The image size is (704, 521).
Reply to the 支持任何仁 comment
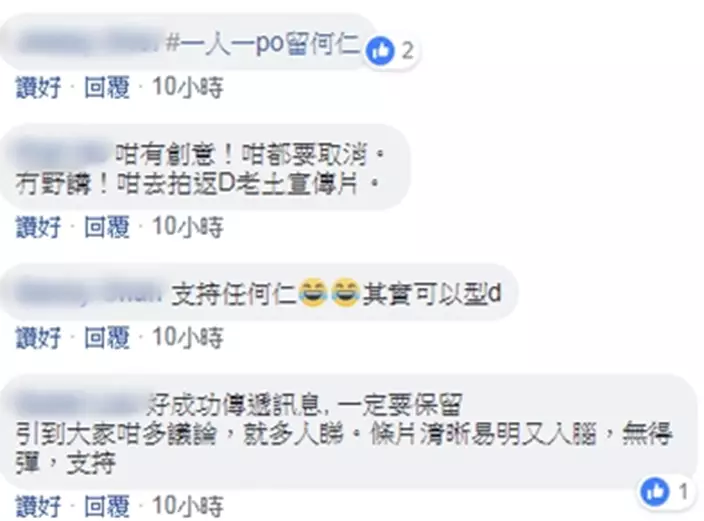pos(107,337)
